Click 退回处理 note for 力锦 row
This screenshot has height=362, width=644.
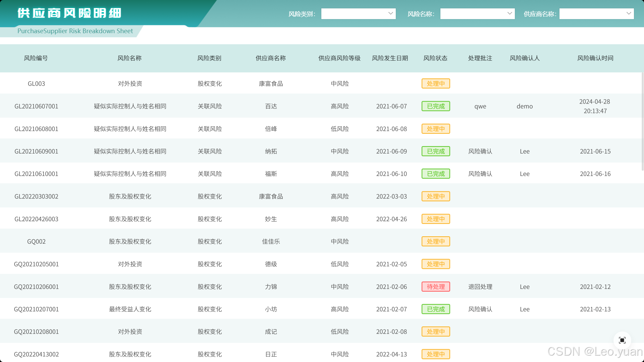[x=480, y=287]
